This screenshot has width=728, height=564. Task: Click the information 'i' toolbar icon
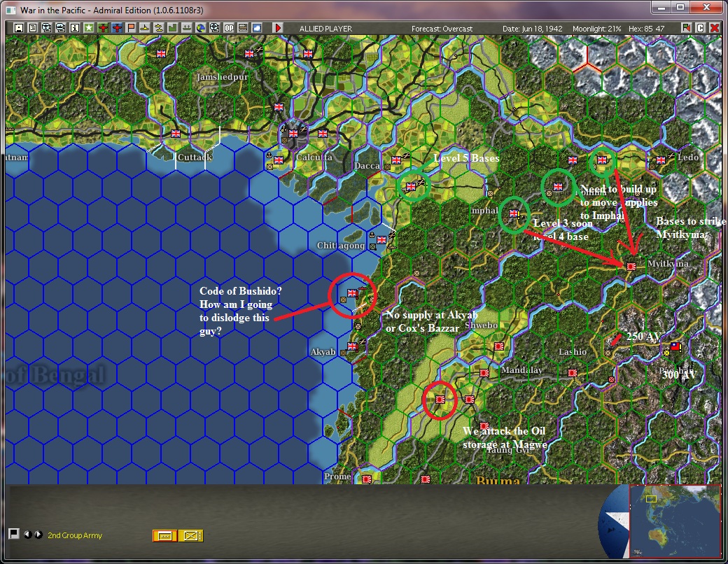(74, 28)
